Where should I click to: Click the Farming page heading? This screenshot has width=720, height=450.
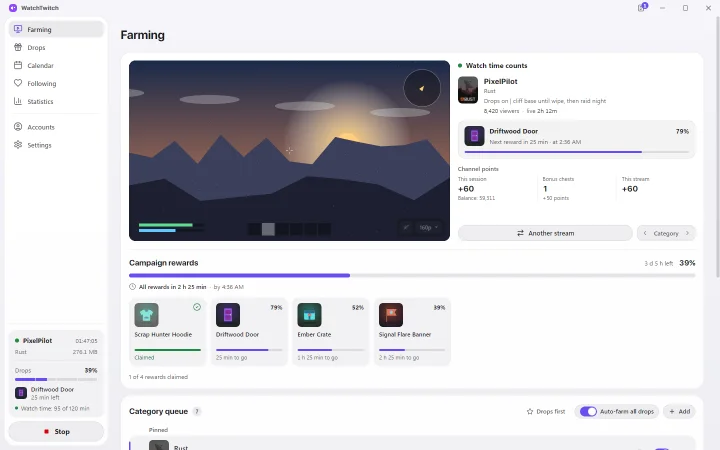tap(142, 35)
